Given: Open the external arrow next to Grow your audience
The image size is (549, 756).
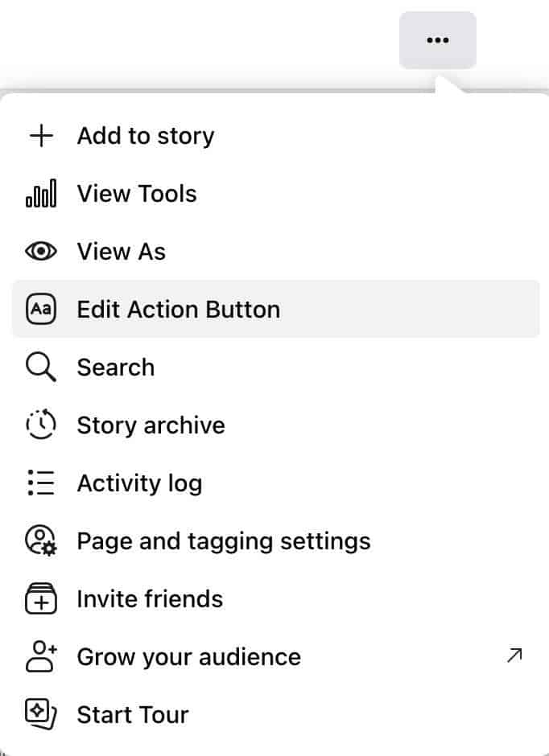Looking at the screenshot, I should [514, 655].
